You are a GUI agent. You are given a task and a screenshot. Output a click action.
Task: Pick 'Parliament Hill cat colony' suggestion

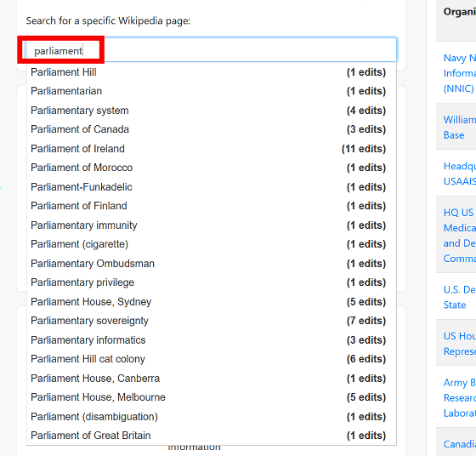click(212, 359)
